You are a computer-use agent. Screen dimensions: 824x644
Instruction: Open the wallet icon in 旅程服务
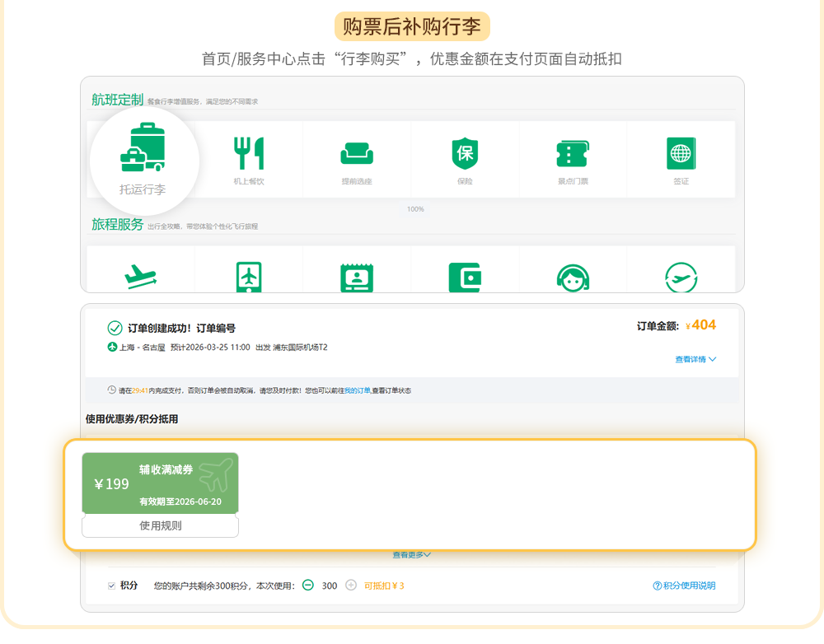[465, 278]
